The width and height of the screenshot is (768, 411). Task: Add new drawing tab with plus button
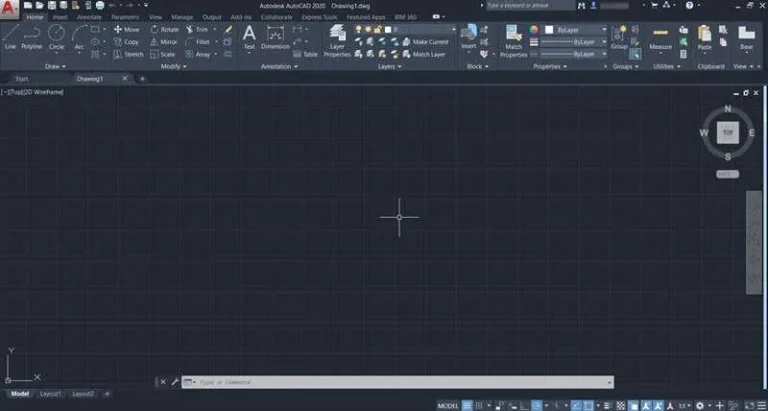coord(142,78)
